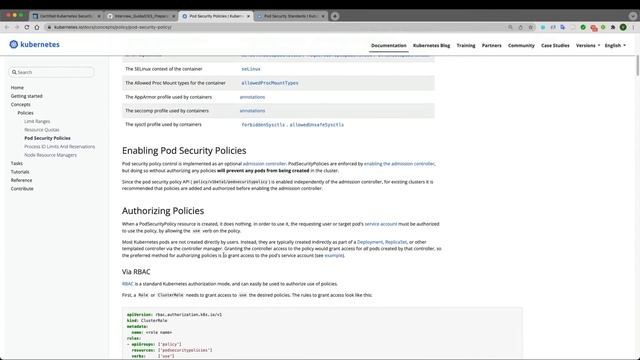
Task: Open the Case Studies nav item
Action: click(555, 45)
